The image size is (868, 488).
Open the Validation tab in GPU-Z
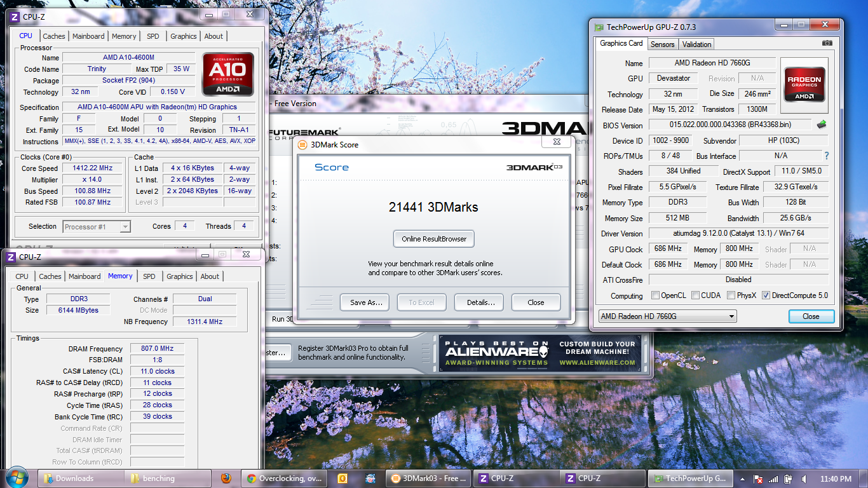point(696,44)
